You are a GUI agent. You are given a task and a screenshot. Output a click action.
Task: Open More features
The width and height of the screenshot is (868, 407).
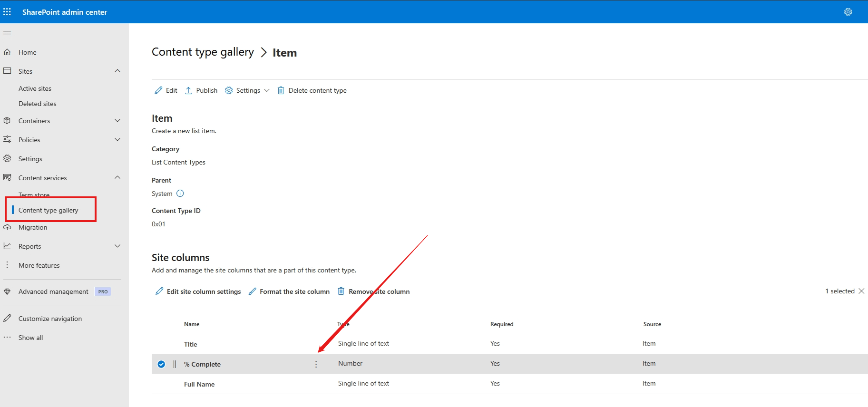click(39, 265)
